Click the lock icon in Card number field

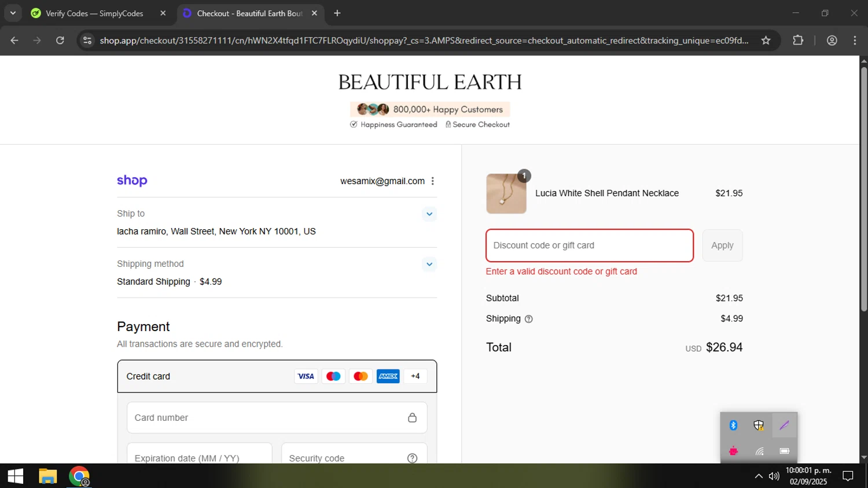(412, 417)
